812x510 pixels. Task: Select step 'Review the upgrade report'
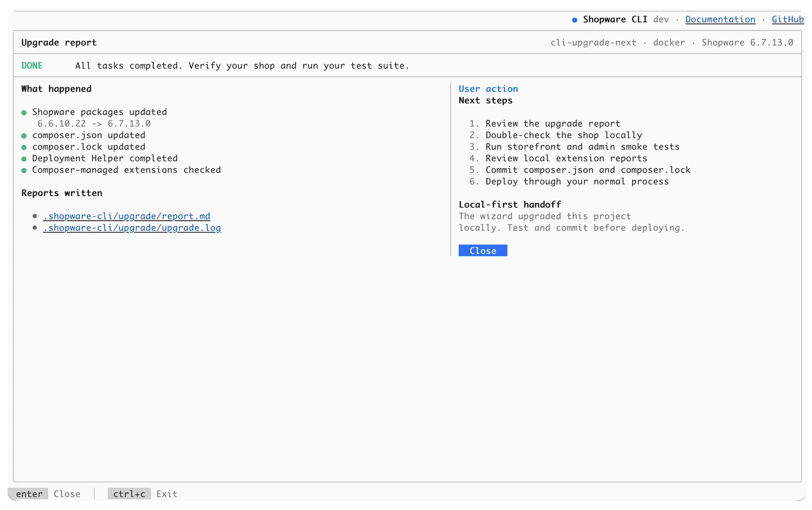[x=553, y=124]
